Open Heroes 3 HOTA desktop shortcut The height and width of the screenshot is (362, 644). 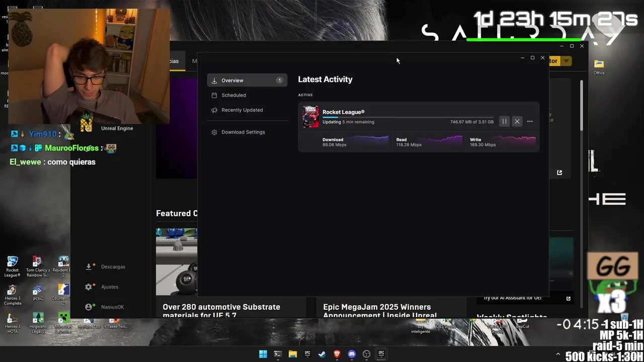13,323
